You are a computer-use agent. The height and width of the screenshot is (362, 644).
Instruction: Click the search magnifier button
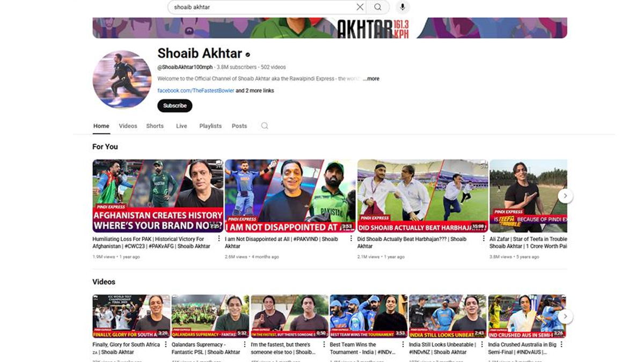[378, 7]
